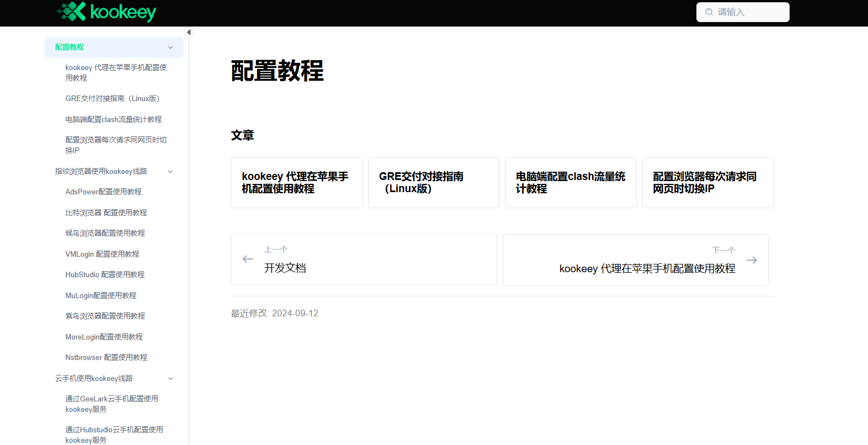
Task: Open 候鸟浏览器配置使用教程
Action: [105, 233]
